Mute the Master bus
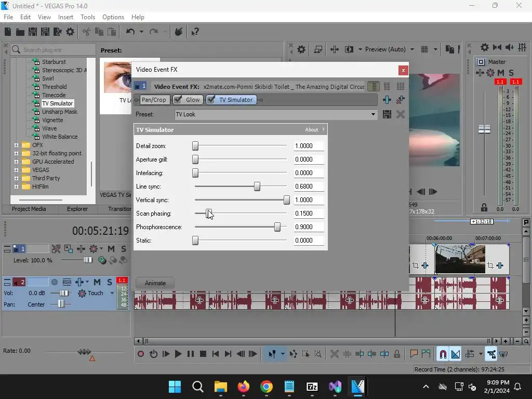 coord(500,73)
